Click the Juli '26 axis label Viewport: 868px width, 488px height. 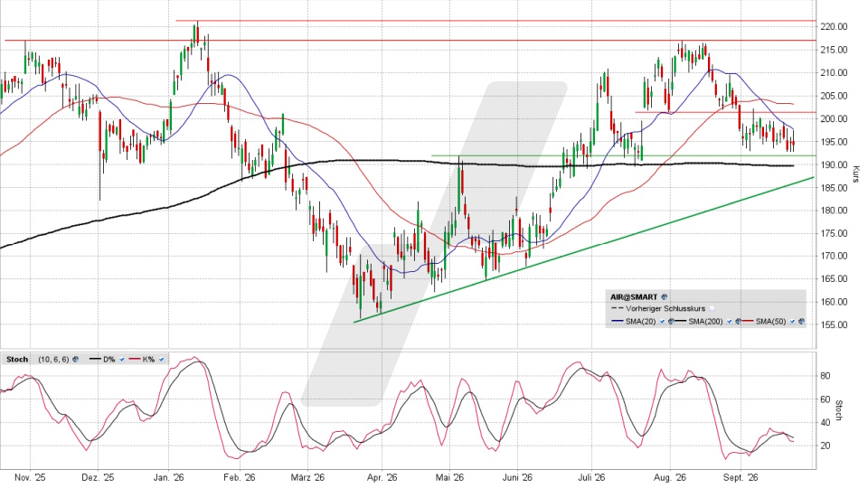pyautogui.click(x=591, y=477)
